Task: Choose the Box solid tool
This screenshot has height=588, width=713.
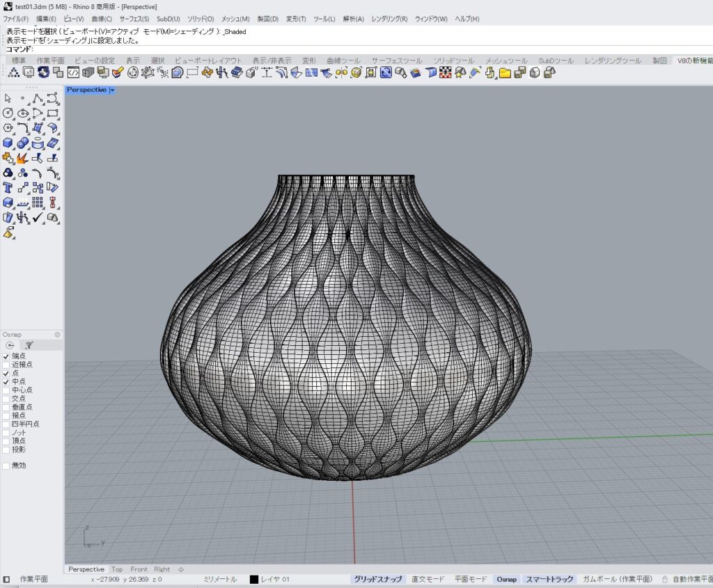Action: click(x=8, y=143)
